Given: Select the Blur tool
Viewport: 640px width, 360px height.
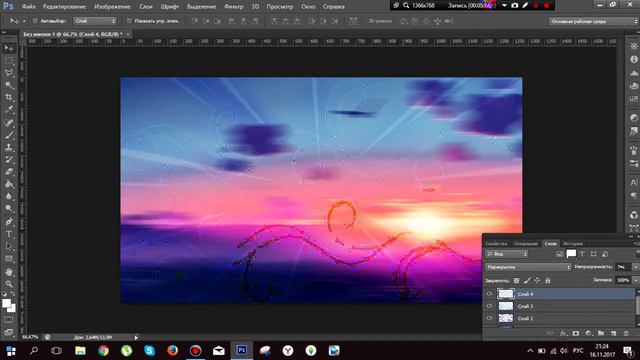Looking at the screenshot, I should click(x=9, y=196).
